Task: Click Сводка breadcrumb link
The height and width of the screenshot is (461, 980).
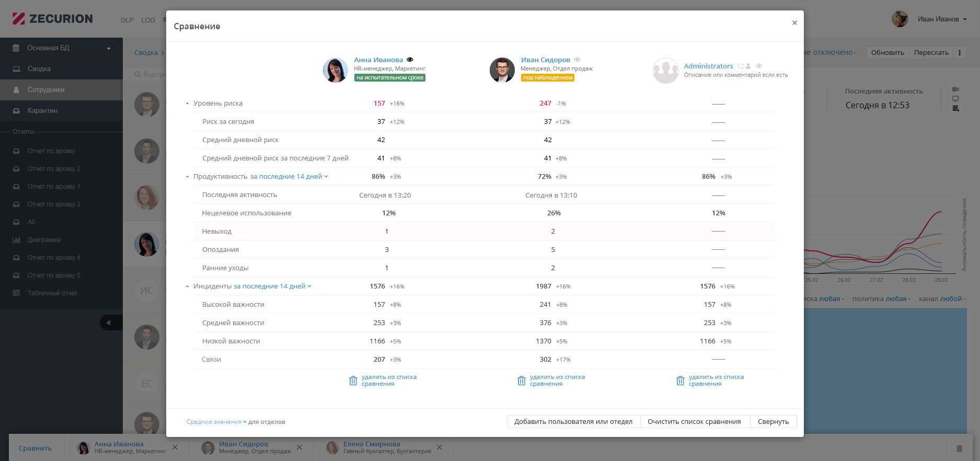Action: click(x=146, y=53)
